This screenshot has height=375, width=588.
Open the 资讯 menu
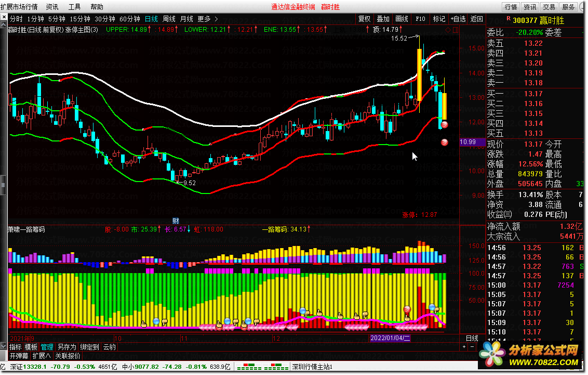52,7
